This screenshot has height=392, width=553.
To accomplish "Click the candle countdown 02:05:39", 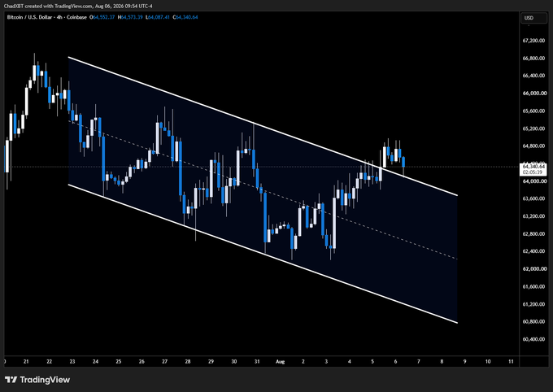I will point(532,172).
